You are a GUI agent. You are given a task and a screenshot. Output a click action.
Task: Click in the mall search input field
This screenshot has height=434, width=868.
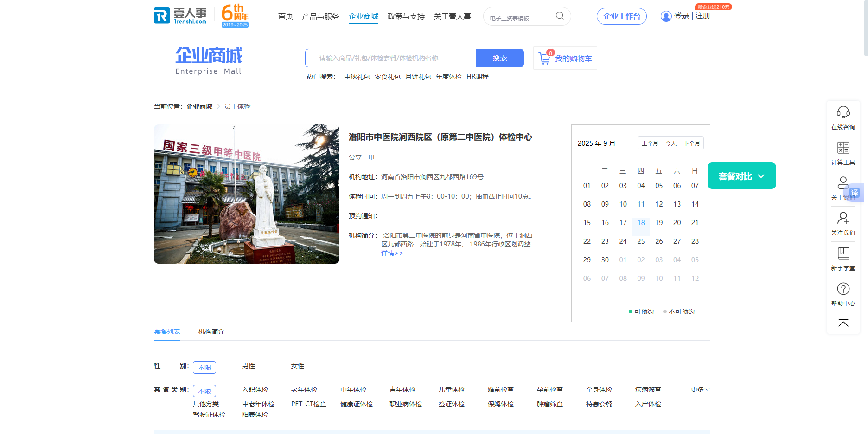[391, 58]
